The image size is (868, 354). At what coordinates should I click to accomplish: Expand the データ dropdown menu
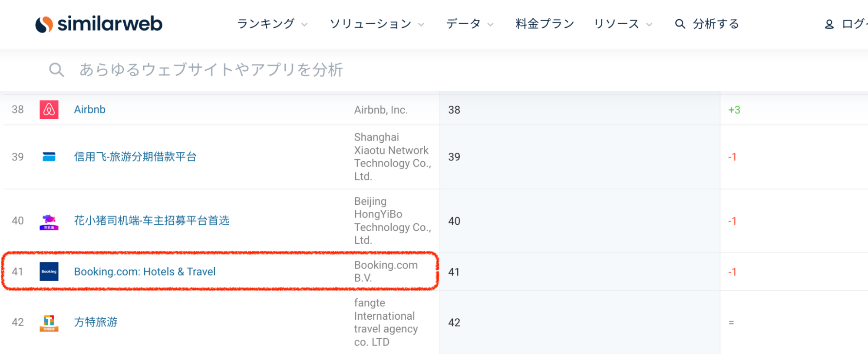[x=469, y=24]
